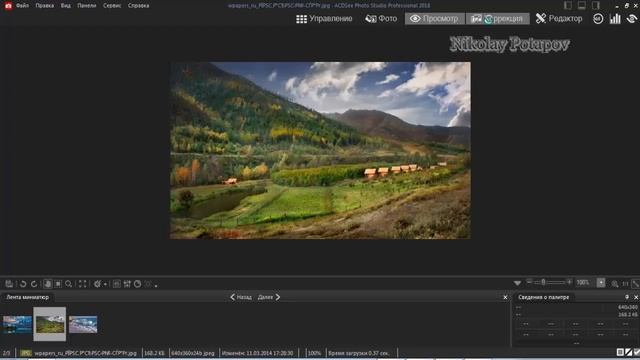Open the Справка menu
The height and width of the screenshot is (360, 640).
point(138,6)
